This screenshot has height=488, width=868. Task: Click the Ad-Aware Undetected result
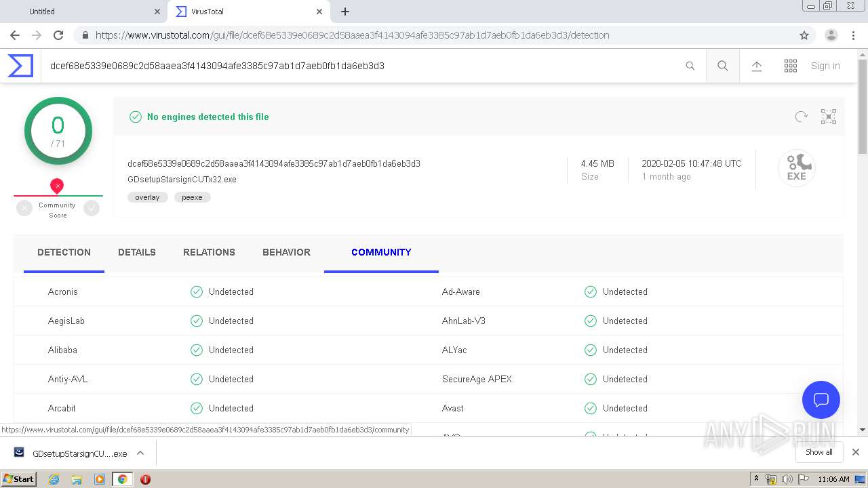point(625,291)
